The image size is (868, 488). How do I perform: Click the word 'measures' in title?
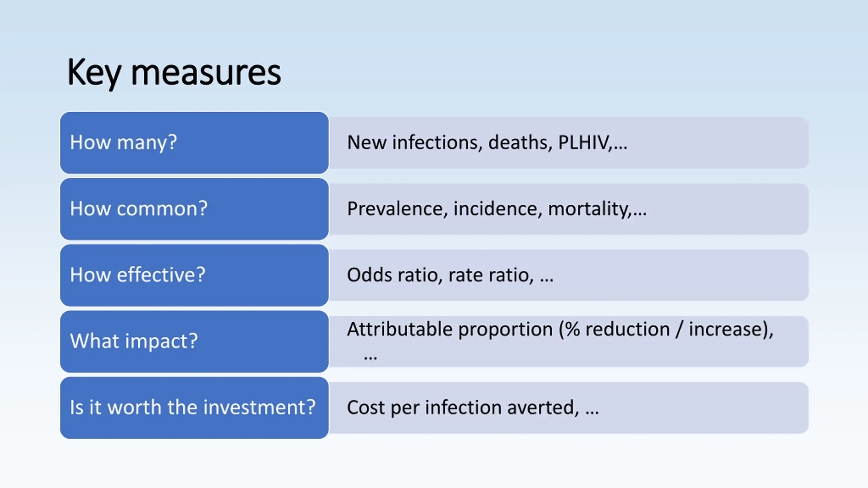pyautogui.click(x=206, y=73)
